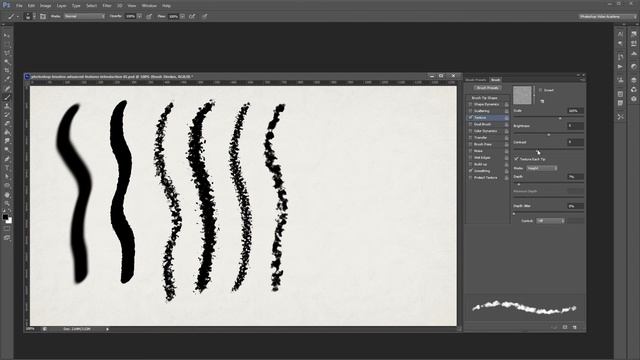Viewport: 640px width, 360px height.
Task: Click the Shape Dynamics lock icon
Action: point(507,104)
